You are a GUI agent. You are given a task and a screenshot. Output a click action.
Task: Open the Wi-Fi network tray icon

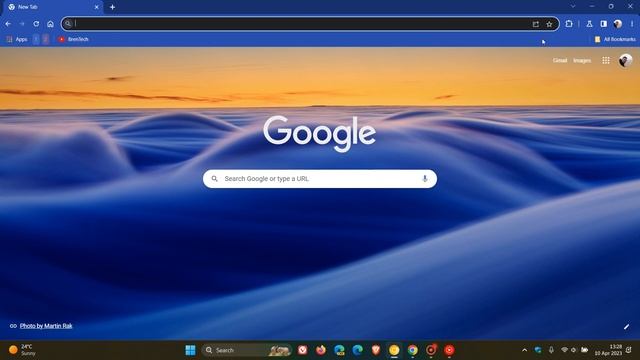[x=564, y=350]
